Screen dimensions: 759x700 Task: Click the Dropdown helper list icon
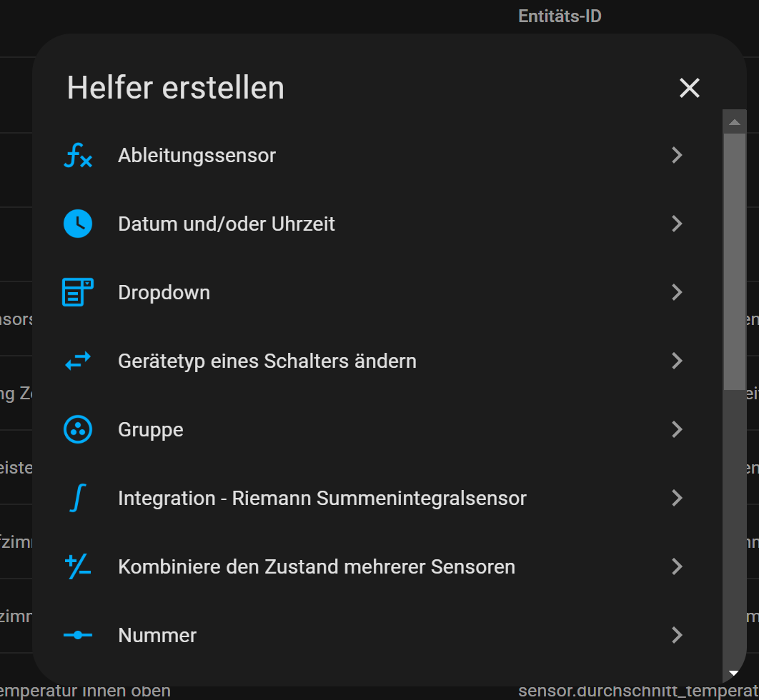78,293
